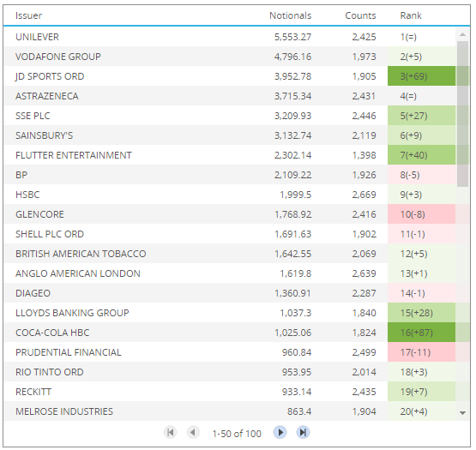The height and width of the screenshot is (450, 476).
Task: Sort by the Counts column header
Action: click(x=360, y=15)
